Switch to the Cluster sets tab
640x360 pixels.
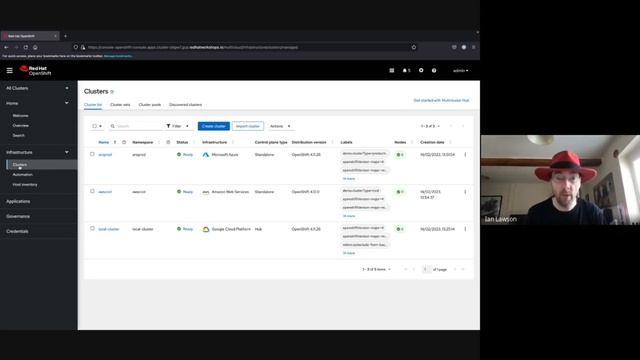coord(120,105)
